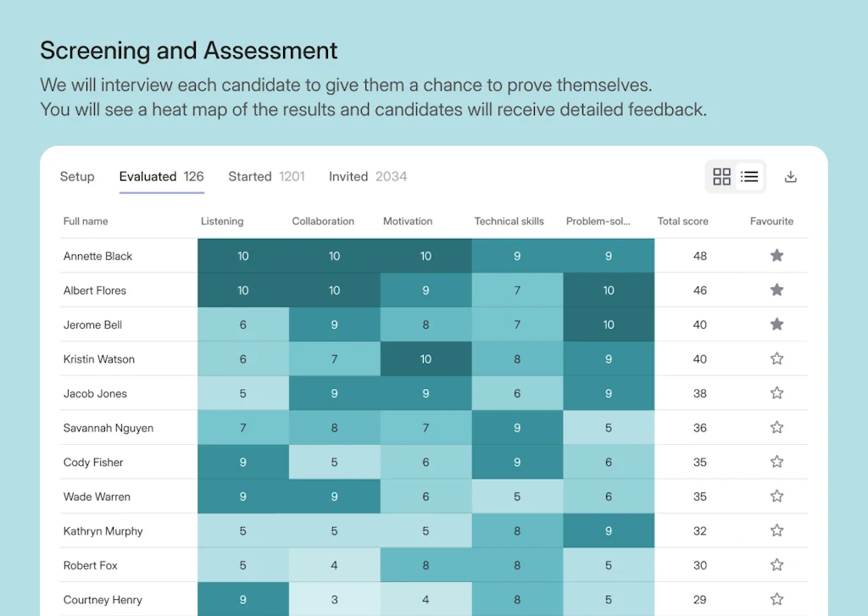The height and width of the screenshot is (616, 868).
Task: Switch to grid view layout
Action: pyautogui.click(x=721, y=176)
